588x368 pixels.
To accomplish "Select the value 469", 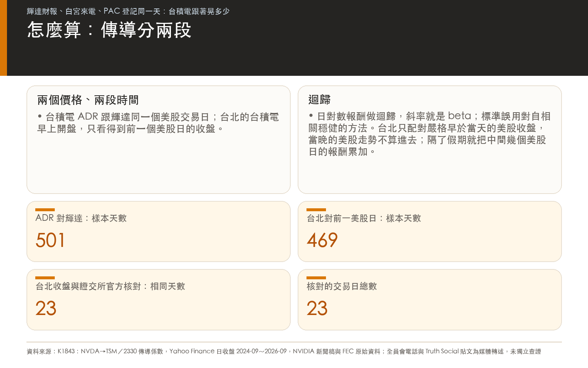I will click(322, 240).
